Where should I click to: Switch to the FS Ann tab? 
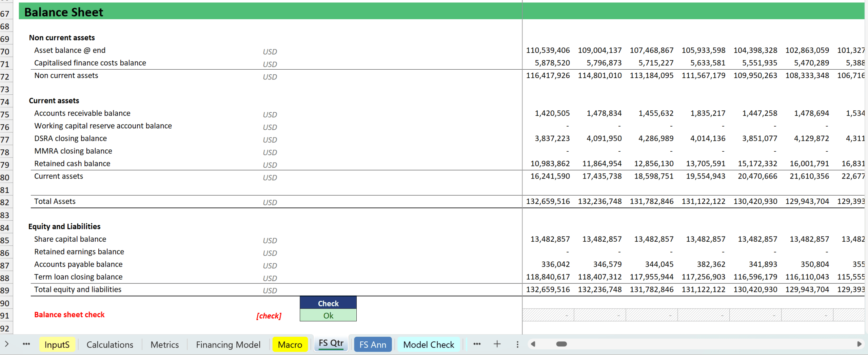pyautogui.click(x=373, y=344)
